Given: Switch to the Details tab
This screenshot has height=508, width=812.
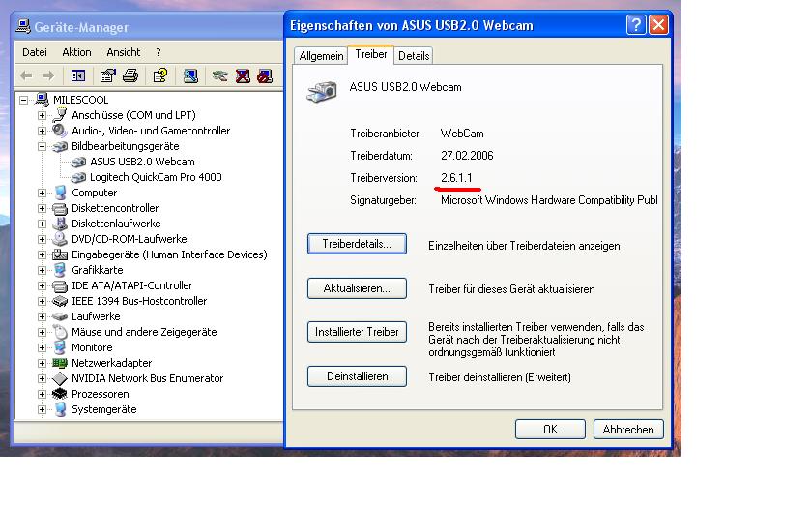Looking at the screenshot, I should point(414,56).
